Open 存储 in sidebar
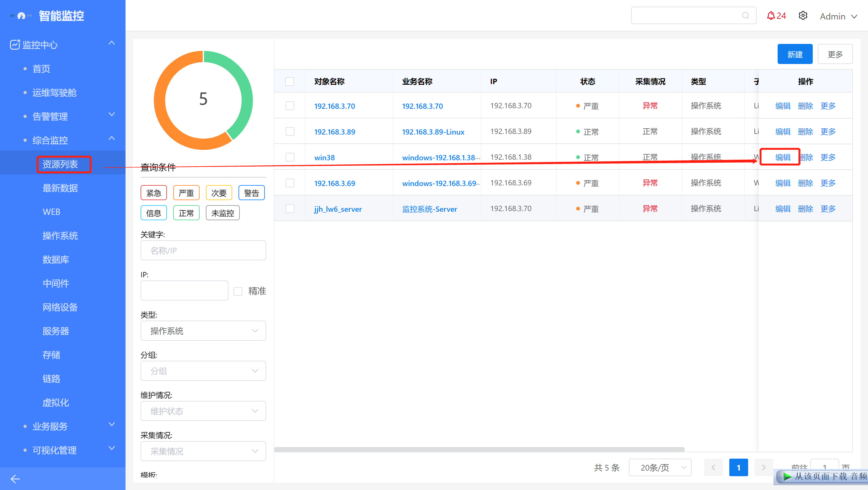The width and height of the screenshot is (868, 490). tap(51, 354)
